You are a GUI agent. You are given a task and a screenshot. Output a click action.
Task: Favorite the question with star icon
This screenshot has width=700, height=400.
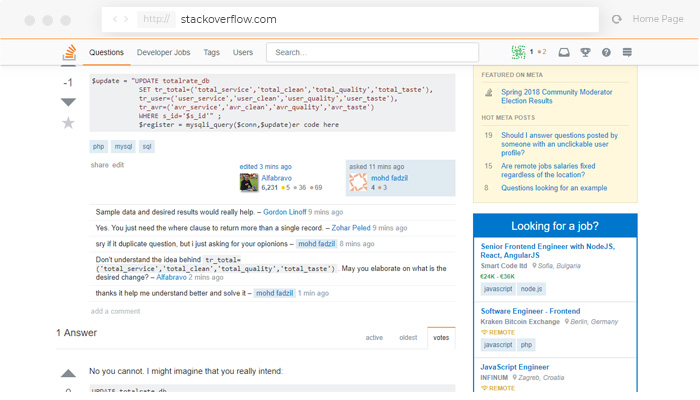pos(68,123)
